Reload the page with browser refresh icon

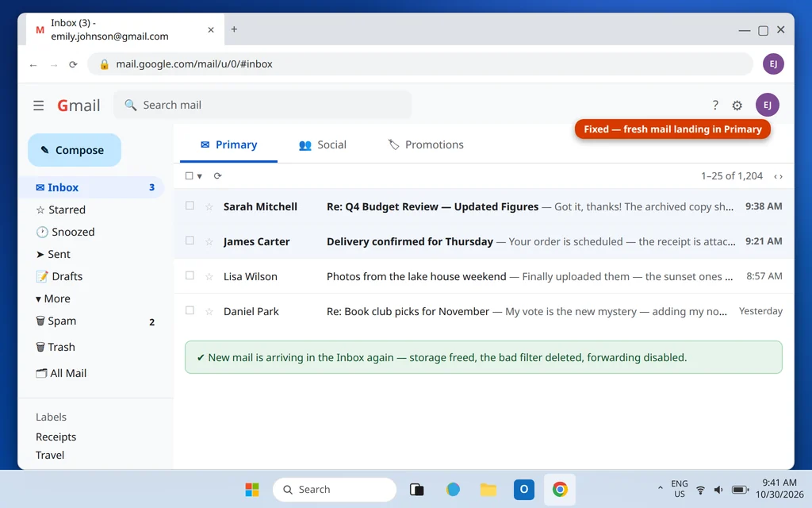73,64
